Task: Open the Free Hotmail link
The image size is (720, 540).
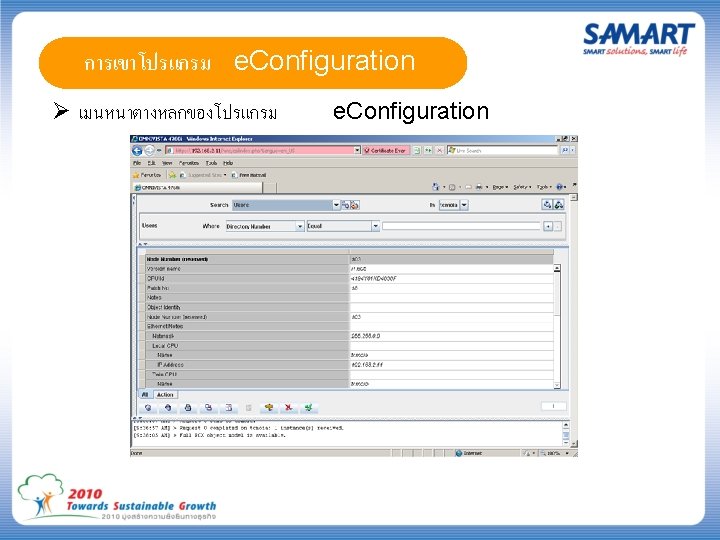Action: coord(248,175)
